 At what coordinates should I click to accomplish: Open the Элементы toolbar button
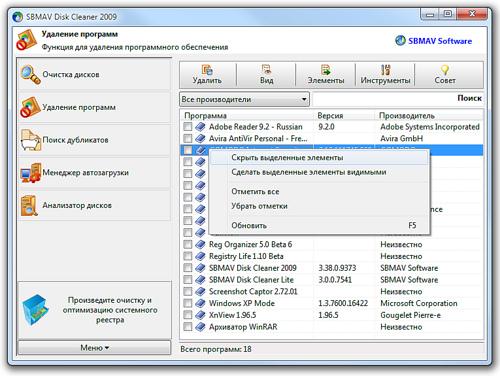pos(325,75)
